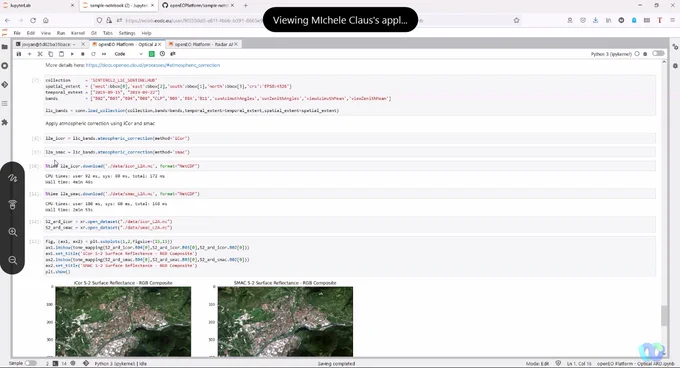The height and width of the screenshot is (368, 680).
Task: Open the View menu
Action: pyautogui.click(x=46, y=33)
